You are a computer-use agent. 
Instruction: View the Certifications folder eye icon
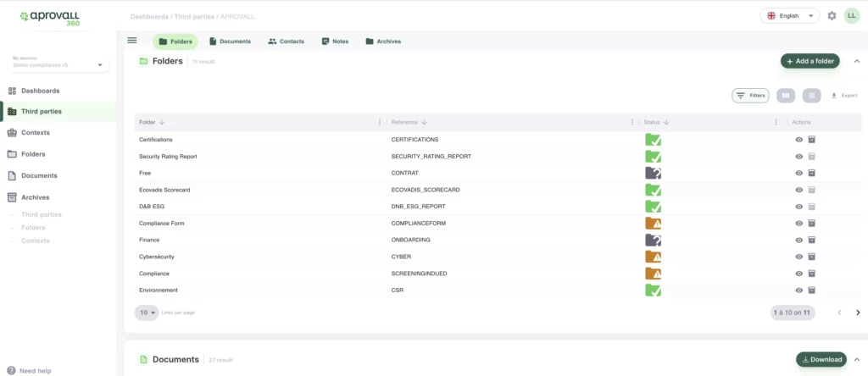click(798, 140)
